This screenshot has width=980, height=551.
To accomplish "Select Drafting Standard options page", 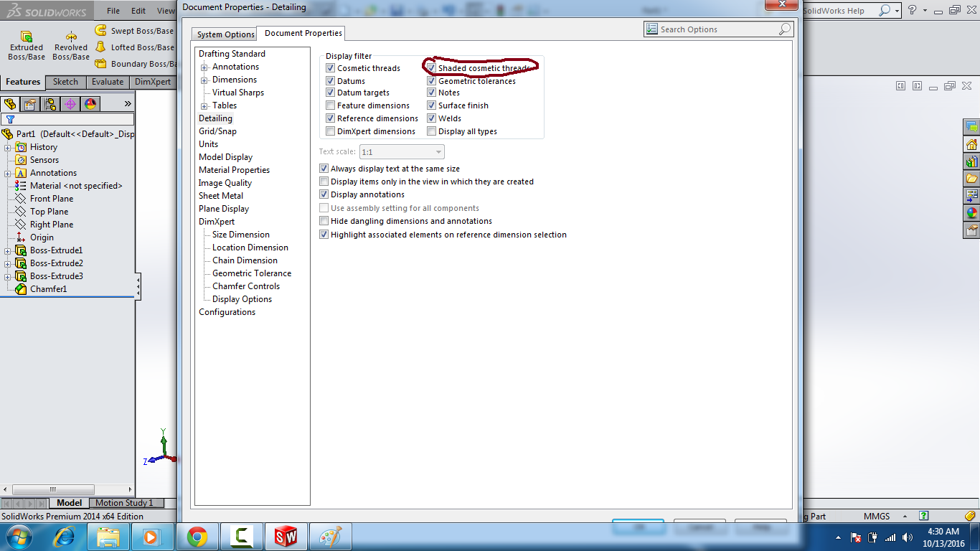I will point(232,54).
